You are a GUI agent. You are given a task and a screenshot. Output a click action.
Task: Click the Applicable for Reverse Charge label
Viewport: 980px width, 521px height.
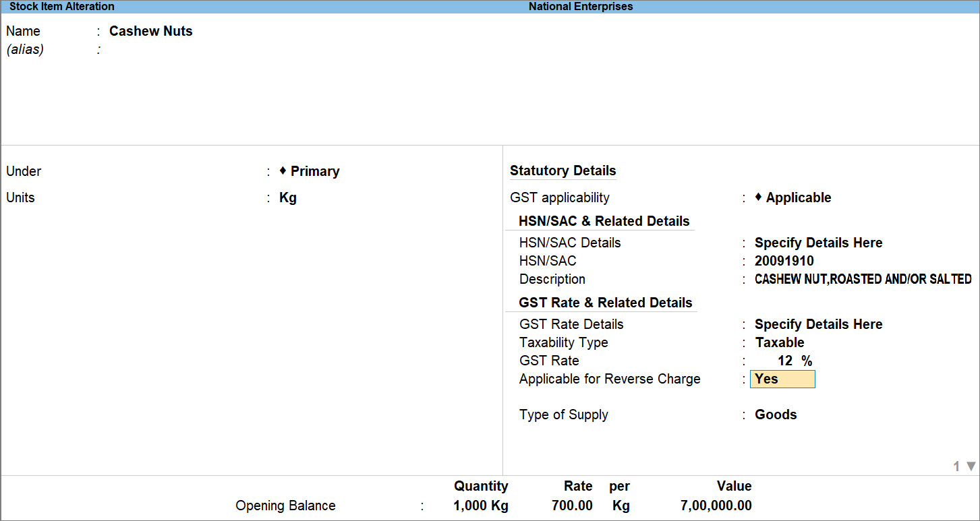[x=610, y=379]
